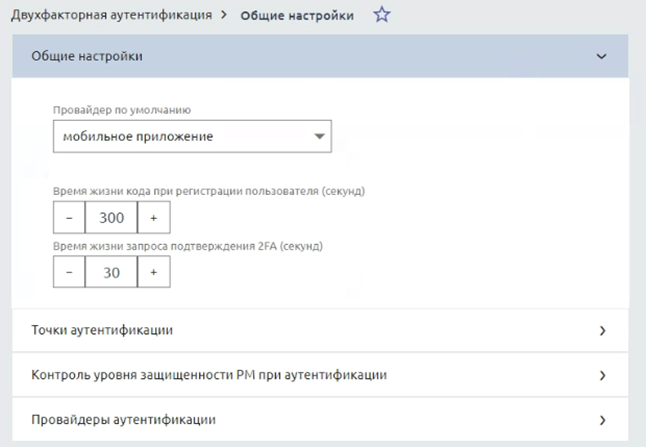Click the default provider dropdown arrow
Screen dimensions: 646x447
coord(319,136)
